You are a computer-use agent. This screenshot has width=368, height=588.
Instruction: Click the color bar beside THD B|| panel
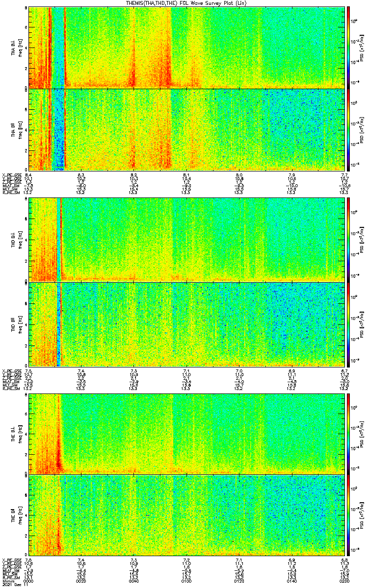click(348, 324)
